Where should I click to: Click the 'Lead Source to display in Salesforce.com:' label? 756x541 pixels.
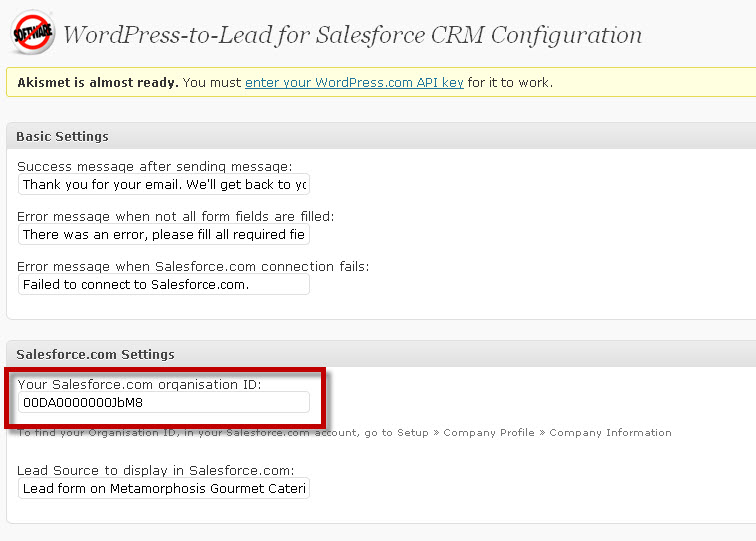point(155,470)
